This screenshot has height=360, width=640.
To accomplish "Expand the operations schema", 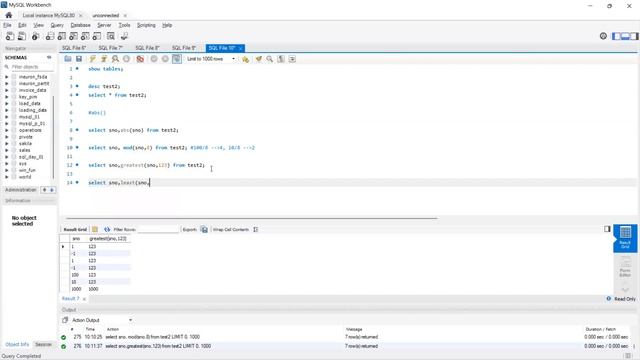I will tap(7, 130).
